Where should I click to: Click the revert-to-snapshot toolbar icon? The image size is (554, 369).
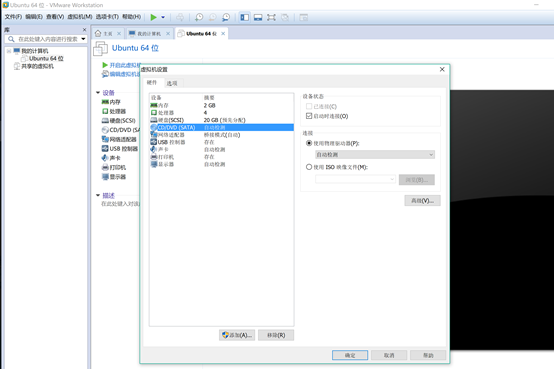coord(212,17)
